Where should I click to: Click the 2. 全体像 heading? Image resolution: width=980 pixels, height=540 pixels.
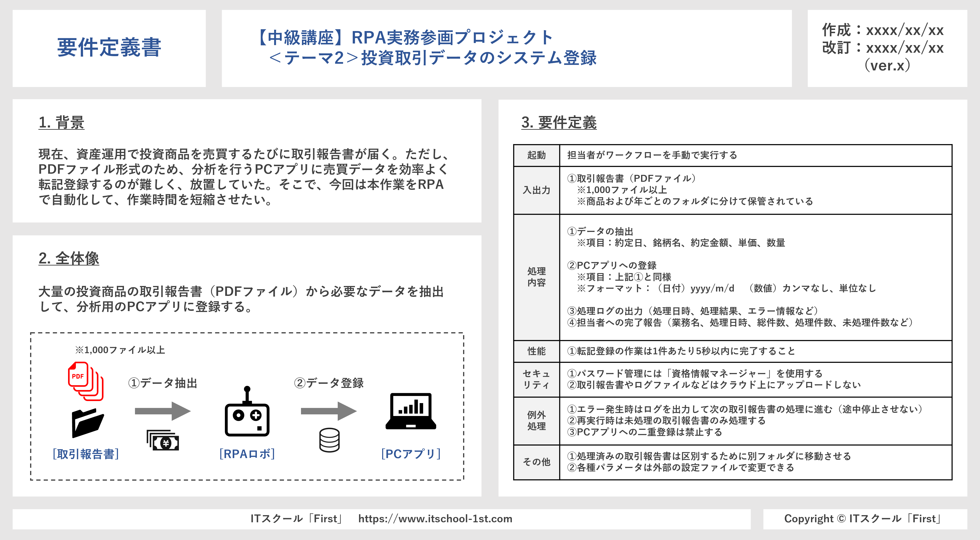(69, 258)
